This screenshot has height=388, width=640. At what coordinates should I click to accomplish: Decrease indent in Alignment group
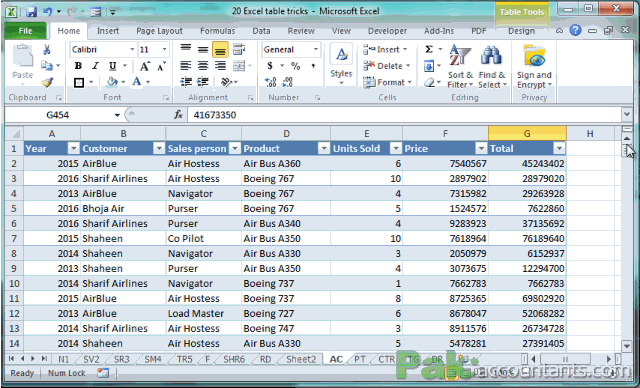click(186, 82)
